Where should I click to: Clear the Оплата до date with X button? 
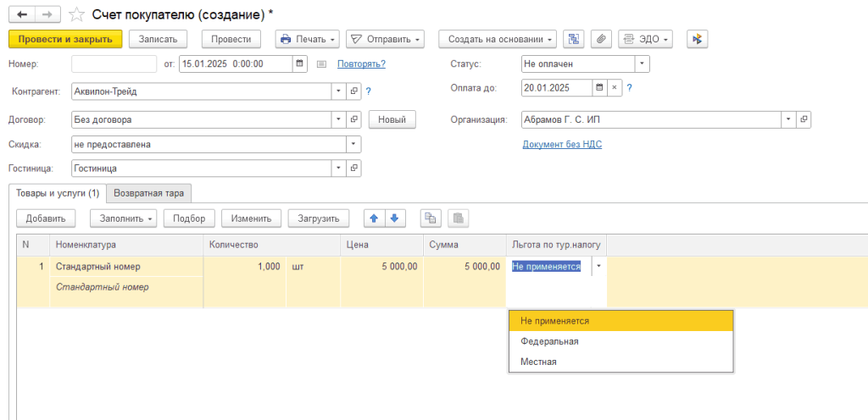click(x=615, y=87)
